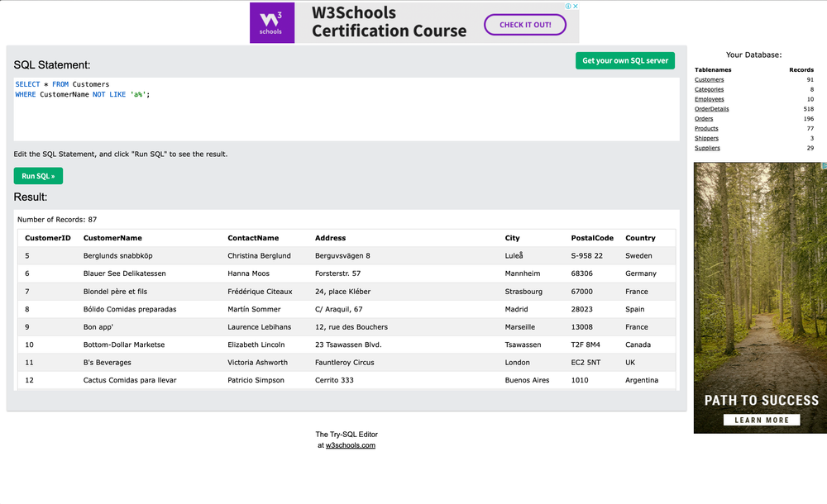827x504 pixels.
Task: Open the Customers table link
Action: tap(709, 79)
